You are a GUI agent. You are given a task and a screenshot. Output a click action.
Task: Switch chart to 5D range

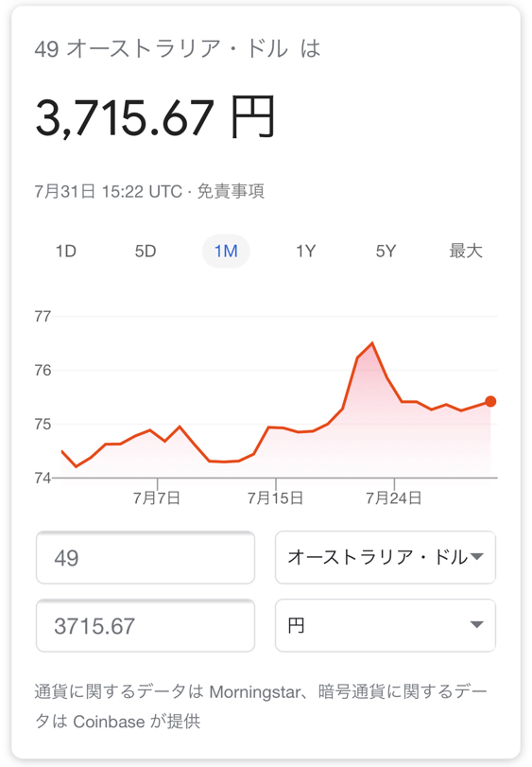(x=146, y=252)
